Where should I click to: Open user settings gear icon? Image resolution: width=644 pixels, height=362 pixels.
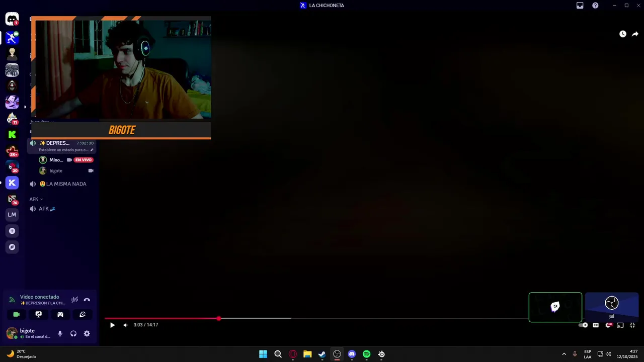(x=87, y=333)
